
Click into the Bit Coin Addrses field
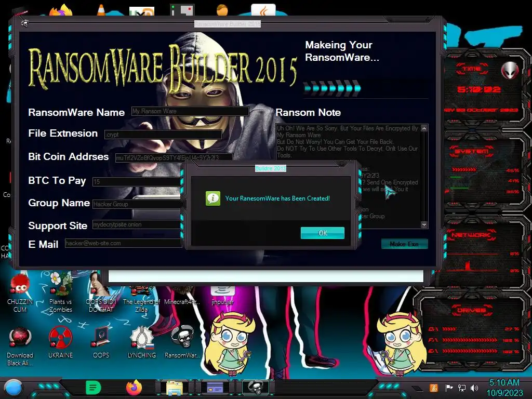coord(174,158)
